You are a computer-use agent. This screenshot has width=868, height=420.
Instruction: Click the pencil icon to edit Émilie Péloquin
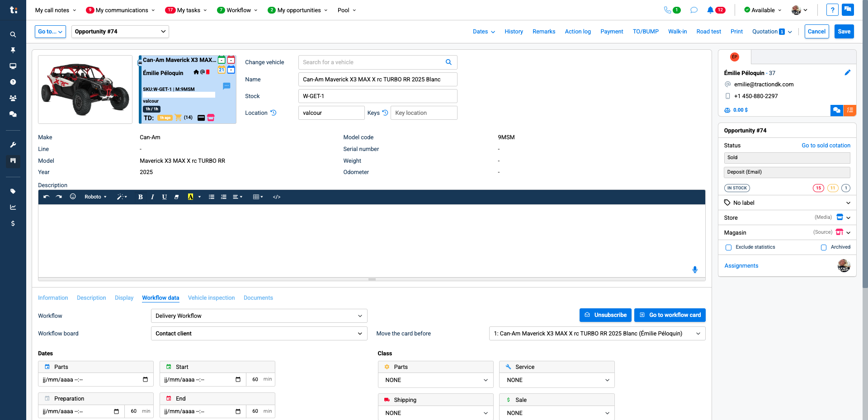[847, 73]
